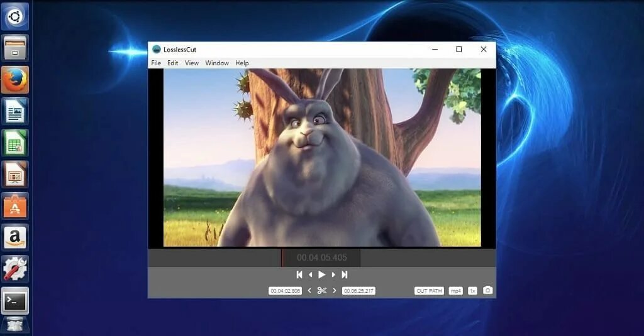
Task: Open the View menu
Action: (x=192, y=63)
